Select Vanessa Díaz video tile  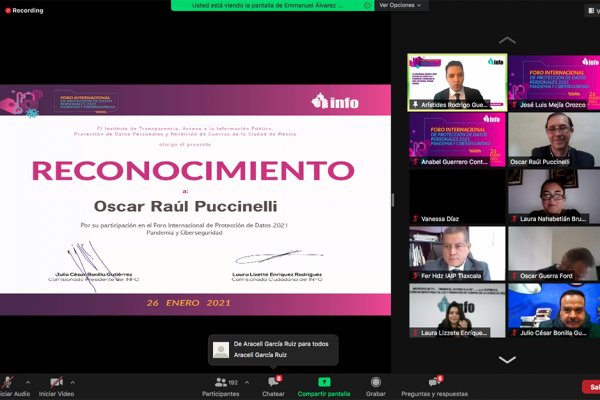coord(457,196)
